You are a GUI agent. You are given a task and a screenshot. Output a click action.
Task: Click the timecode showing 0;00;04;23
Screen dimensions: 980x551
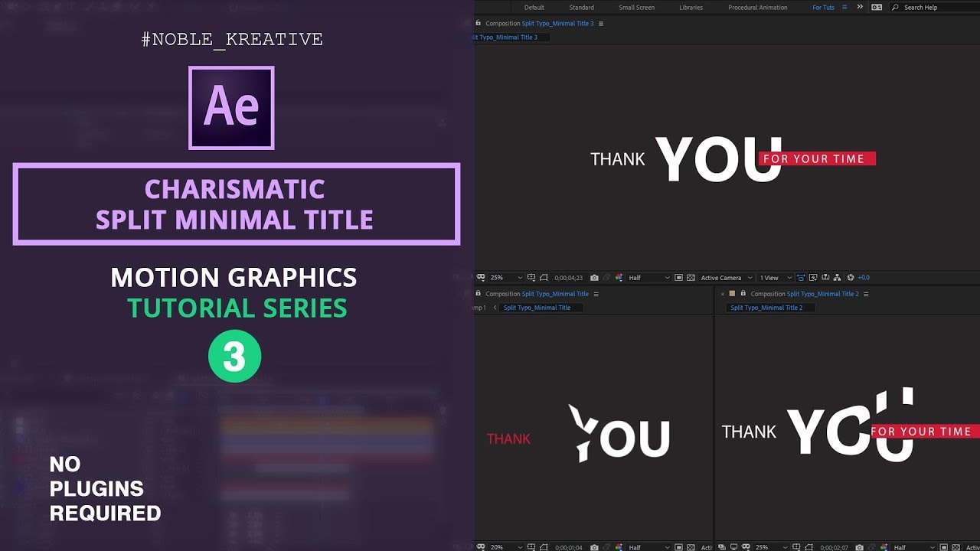(x=570, y=277)
